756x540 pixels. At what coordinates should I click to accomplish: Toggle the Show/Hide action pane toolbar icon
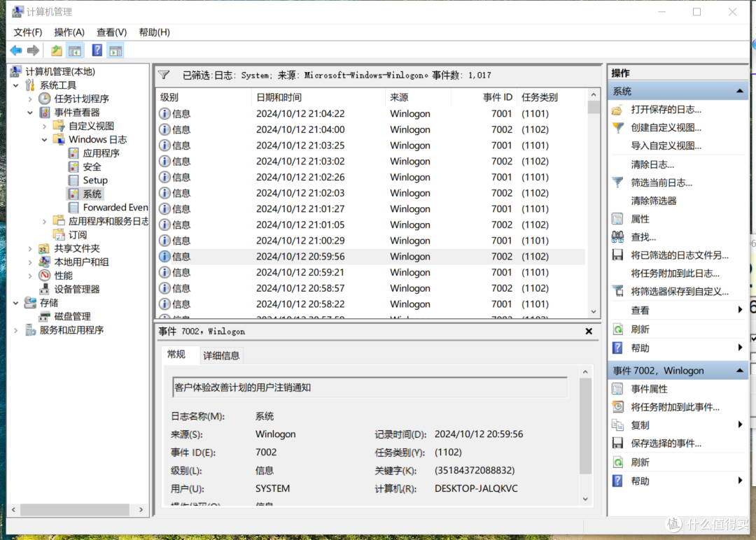coord(115,50)
